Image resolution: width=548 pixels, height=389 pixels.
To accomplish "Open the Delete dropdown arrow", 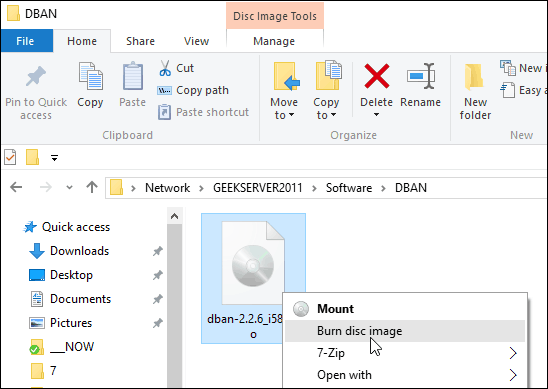I will (x=376, y=115).
